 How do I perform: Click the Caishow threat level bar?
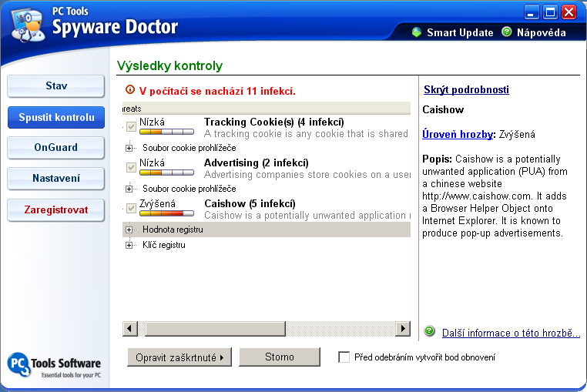click(x=166, y=213)
